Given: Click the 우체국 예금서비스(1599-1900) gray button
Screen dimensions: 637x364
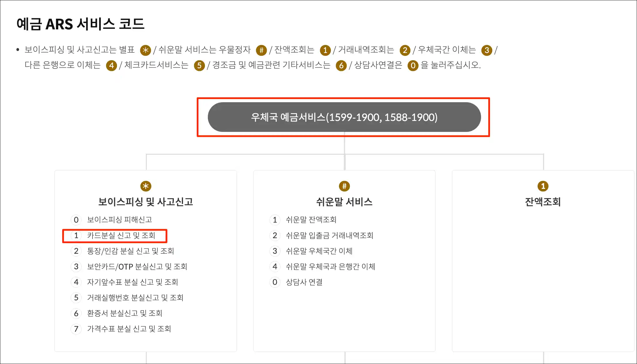Looking at the screenshot, I should pyautogui.click(x=344, y=117).
